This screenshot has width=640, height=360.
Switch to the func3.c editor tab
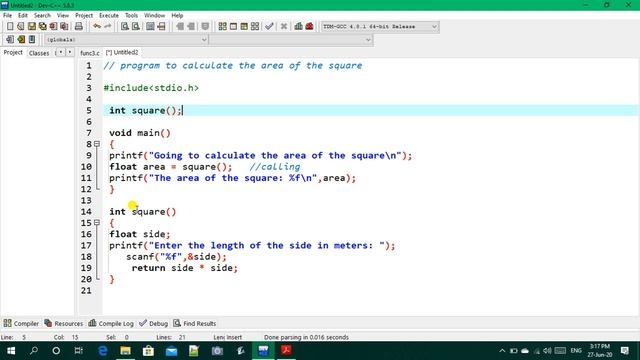coord(90,53)
